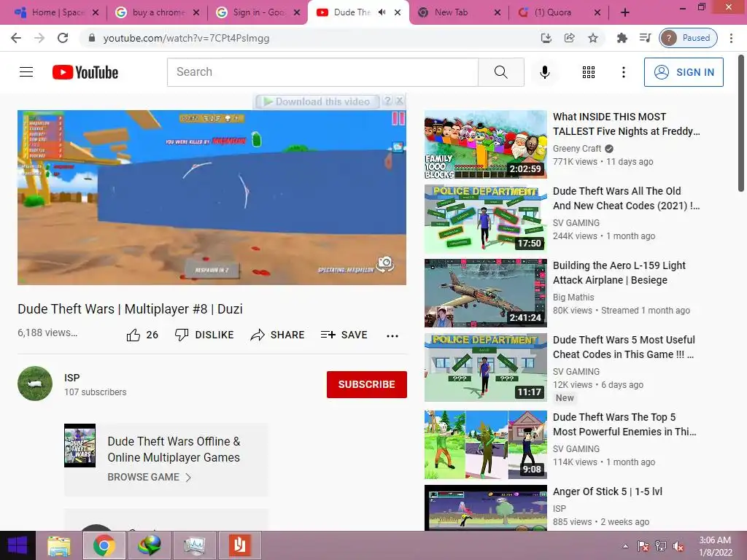Viewport: 747px width, 560px height.
Task: Open the system monitor taskbar icon
Action: point(194,545)
